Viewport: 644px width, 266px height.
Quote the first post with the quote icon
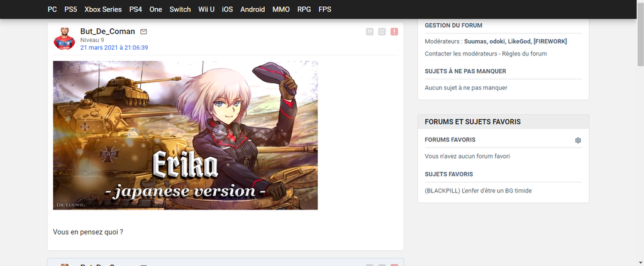pos(370,31)
